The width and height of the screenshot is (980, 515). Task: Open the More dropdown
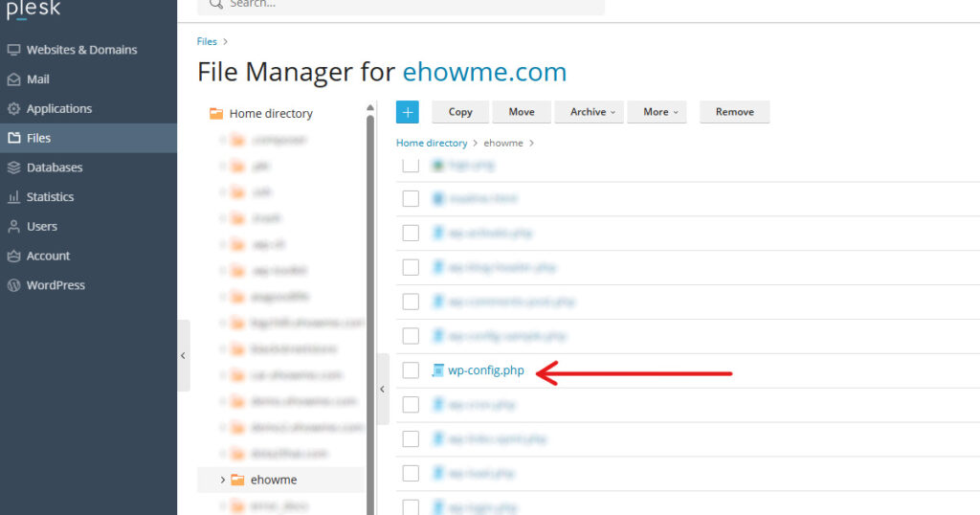click(x=657, y=112)
